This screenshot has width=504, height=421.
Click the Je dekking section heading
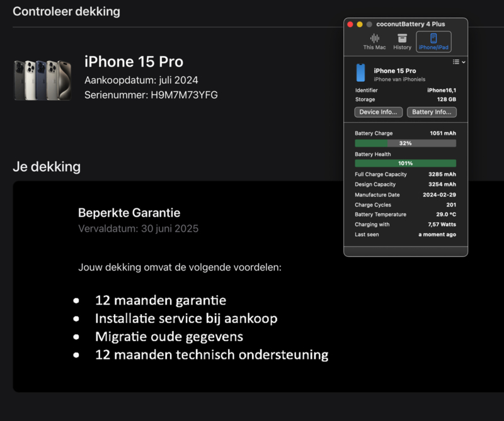coord(47,167)
